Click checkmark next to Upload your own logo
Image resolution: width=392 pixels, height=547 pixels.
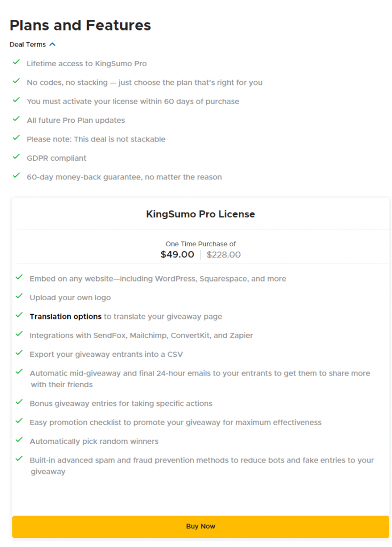point(19,296)
